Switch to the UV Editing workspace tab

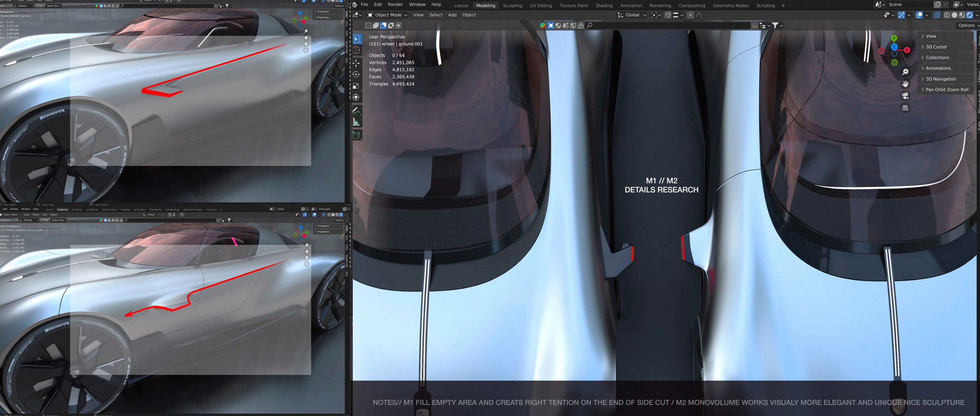point(541,5)
